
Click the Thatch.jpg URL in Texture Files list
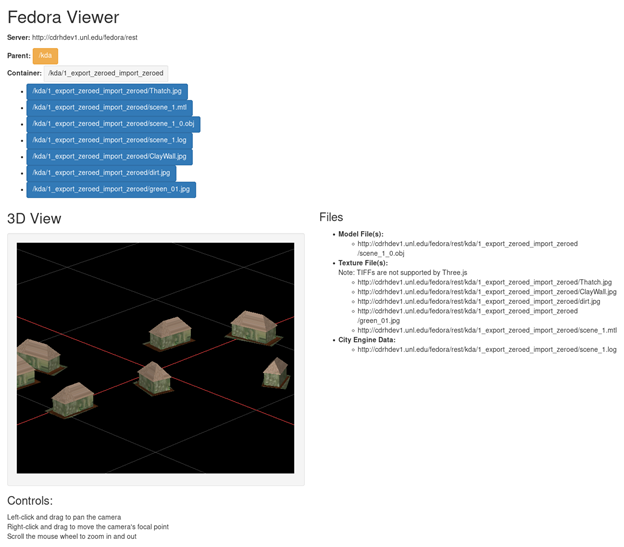[x=484, y=282]
